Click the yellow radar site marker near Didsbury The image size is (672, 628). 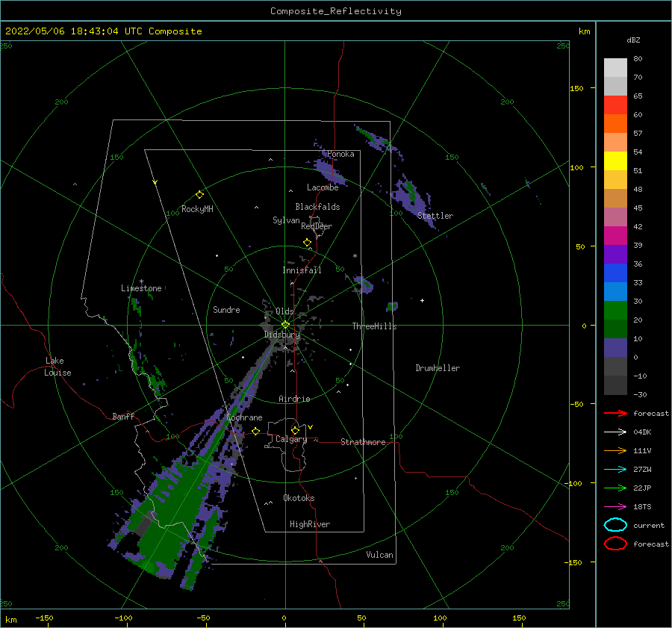point(285,325)
